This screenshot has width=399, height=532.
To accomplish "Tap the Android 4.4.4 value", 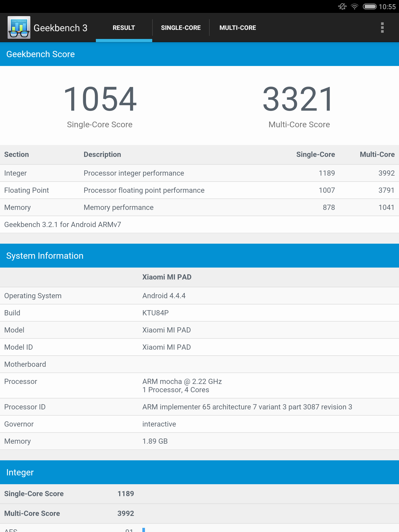I will [164, 296].
